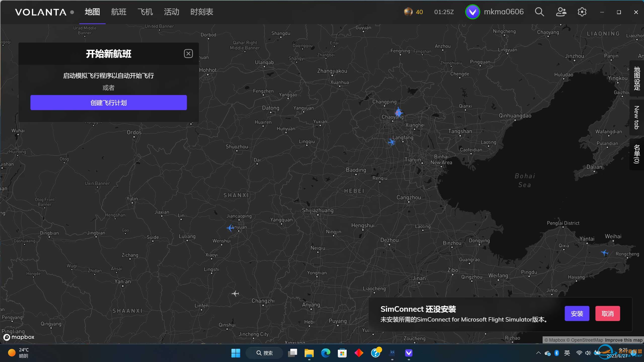Expand hidden system tray icons chevron

click(x=538, y=353)
